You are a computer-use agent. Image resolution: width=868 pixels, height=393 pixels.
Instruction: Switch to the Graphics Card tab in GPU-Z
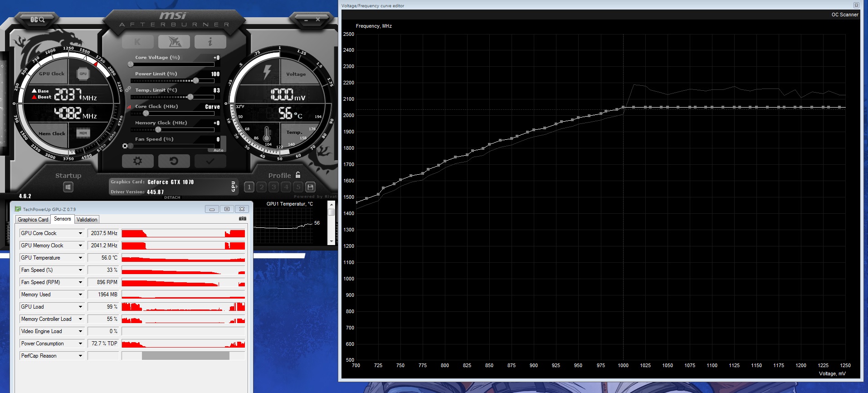[x=33, y=220]
